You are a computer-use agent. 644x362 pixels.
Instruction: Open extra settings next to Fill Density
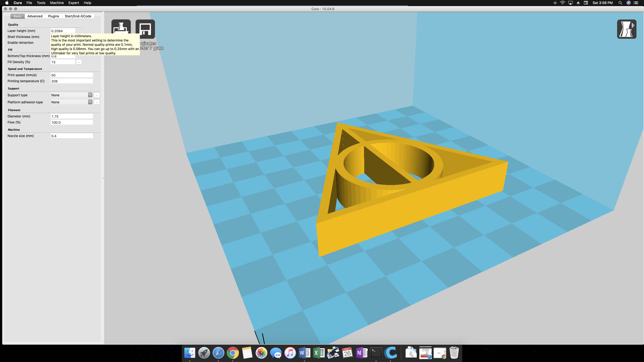click(x=79, y=62)
